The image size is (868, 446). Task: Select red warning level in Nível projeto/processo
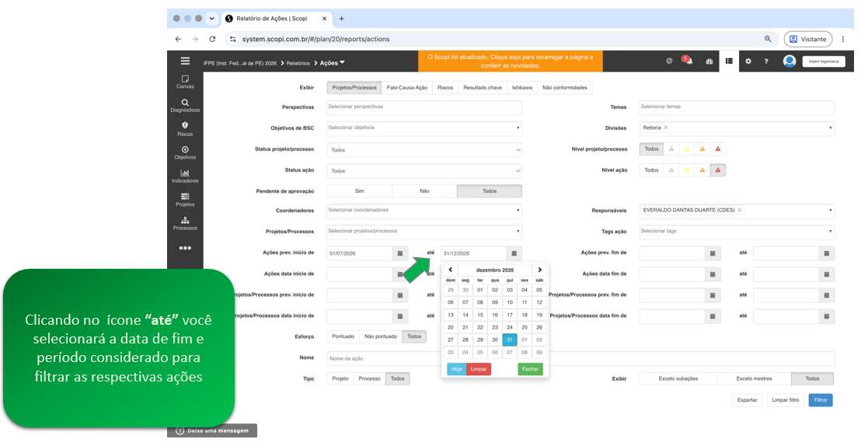click(x=717, y=149)
